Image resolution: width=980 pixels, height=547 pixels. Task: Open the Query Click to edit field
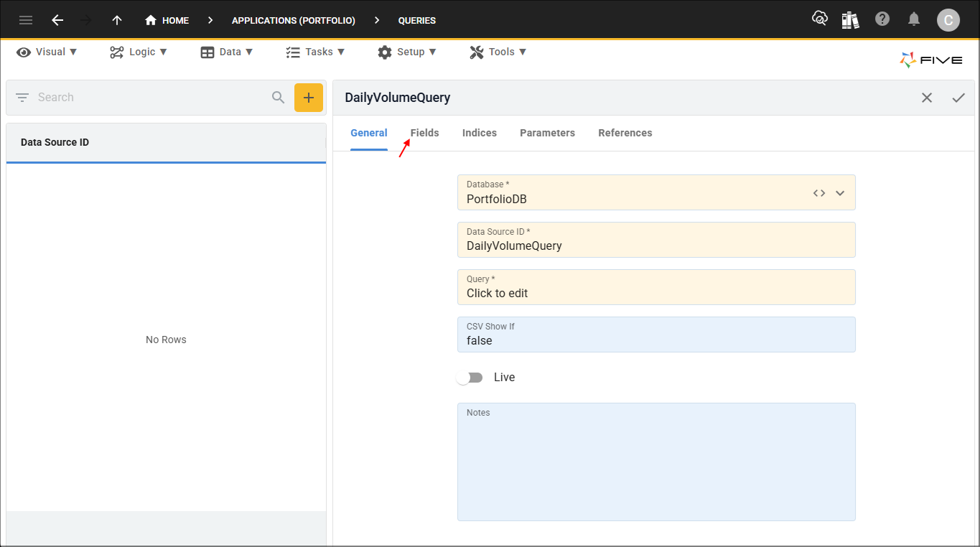coord(656,287)
